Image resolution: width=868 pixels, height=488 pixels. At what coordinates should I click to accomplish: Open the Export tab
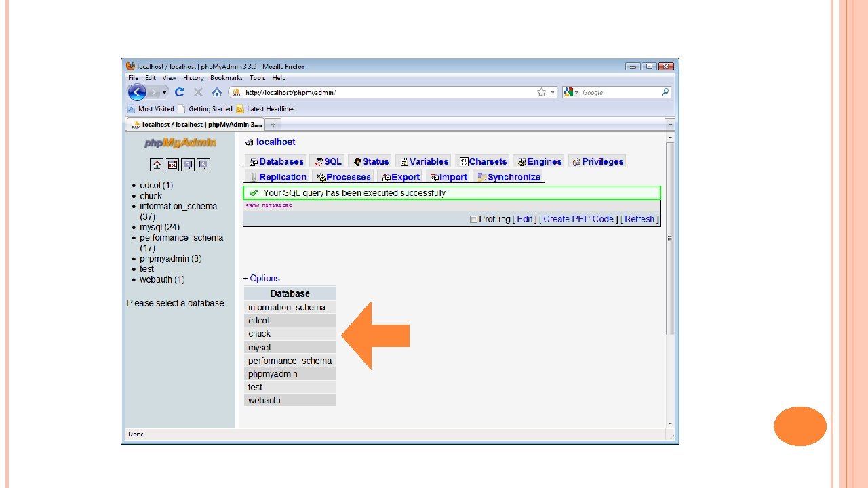(401, 177)
